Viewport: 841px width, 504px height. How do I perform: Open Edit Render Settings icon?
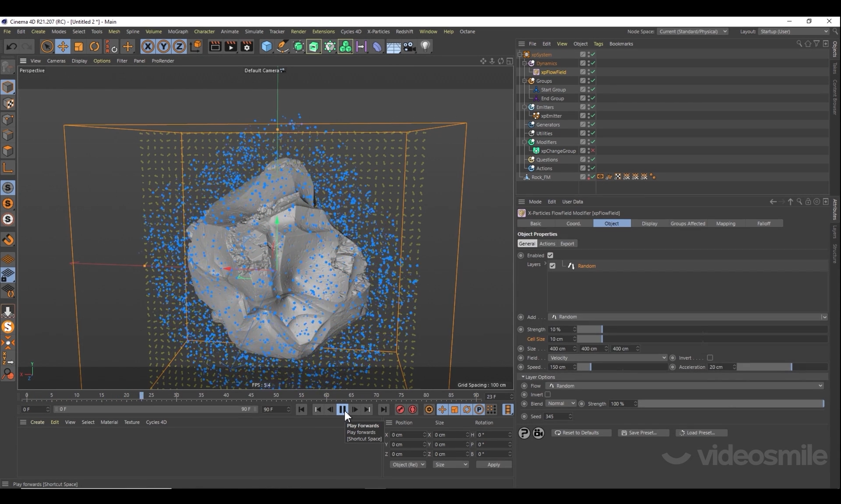(247, 46)
